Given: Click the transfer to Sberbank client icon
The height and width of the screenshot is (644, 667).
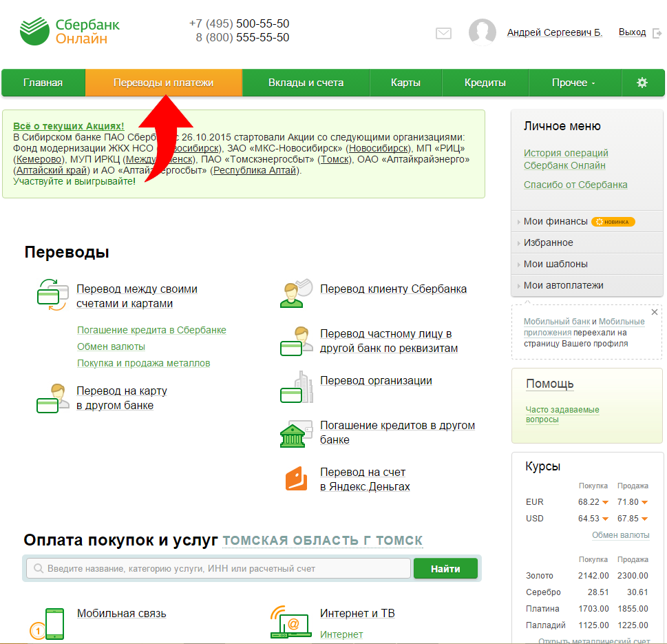Looking at the screenshot, I should [296, 293].
